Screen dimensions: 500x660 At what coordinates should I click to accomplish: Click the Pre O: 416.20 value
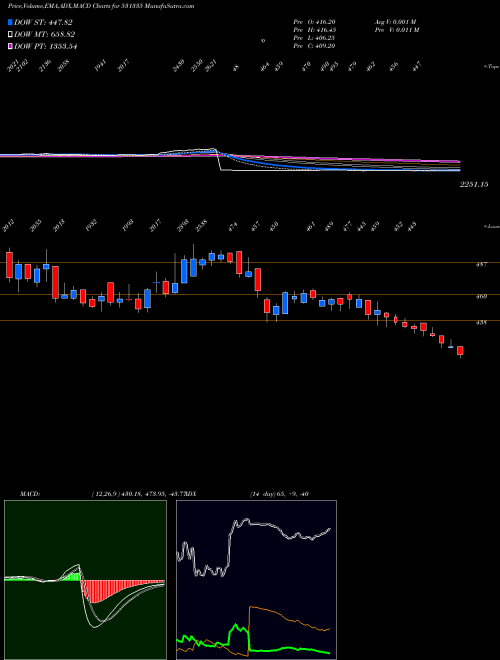point(314,22)
